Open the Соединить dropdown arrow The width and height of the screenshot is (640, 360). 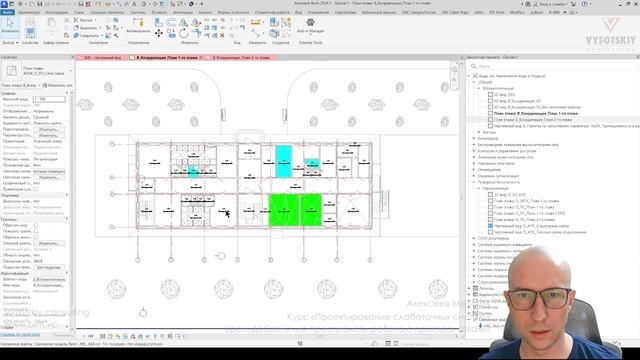(102, 36)
